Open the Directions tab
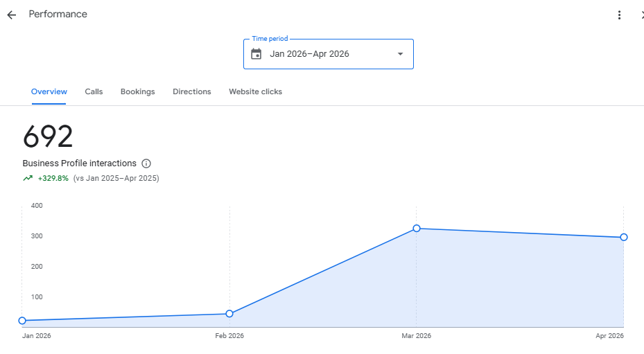The image size is (644, 354). (x=192, y=91)
